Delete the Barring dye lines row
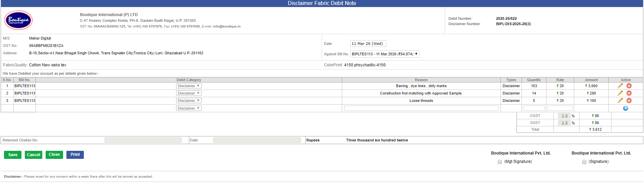 629,86
